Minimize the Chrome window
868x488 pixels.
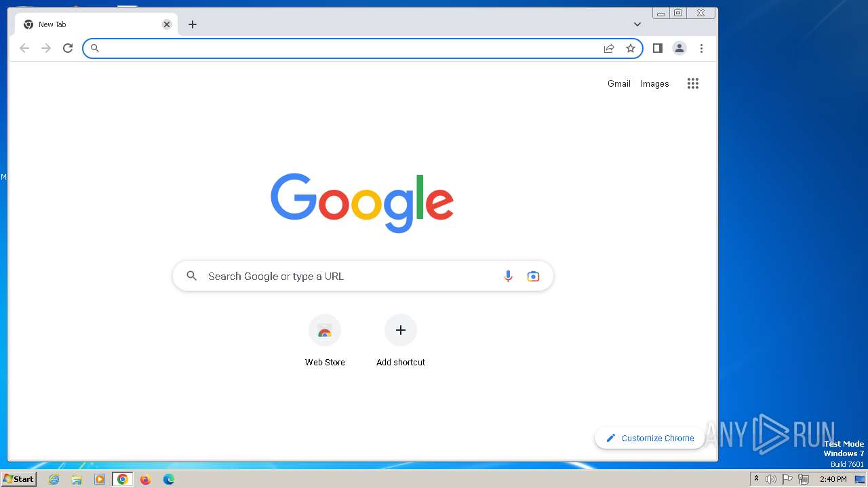(x=661, y=13)
